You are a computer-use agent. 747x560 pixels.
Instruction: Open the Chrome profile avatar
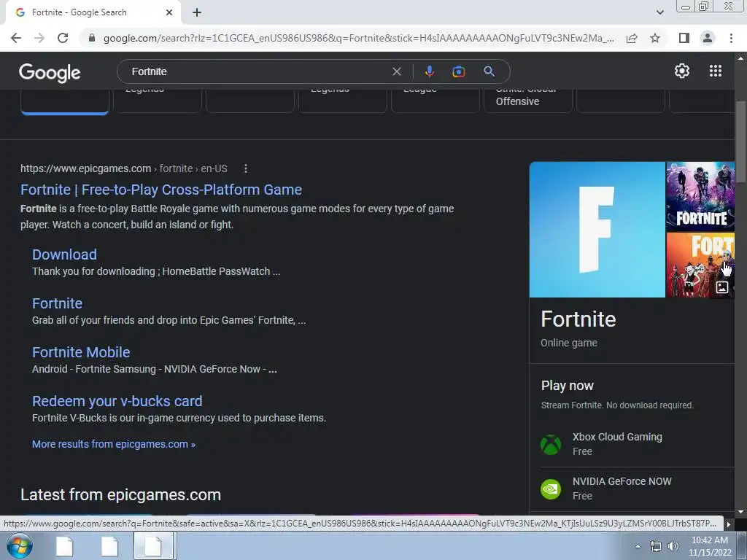point(708,38)
